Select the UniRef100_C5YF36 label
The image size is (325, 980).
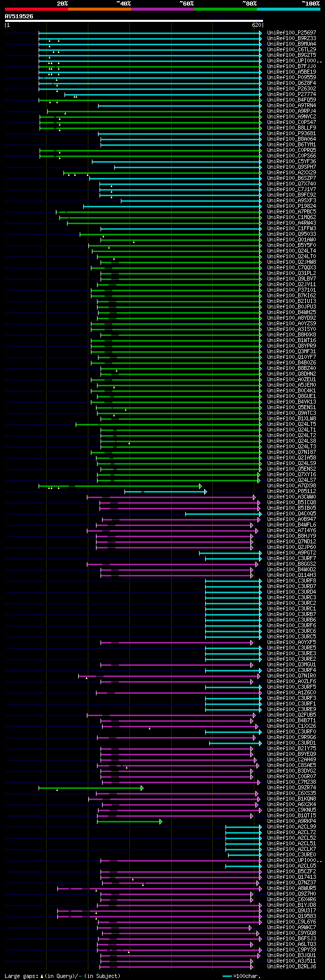[x=291, y=161]
